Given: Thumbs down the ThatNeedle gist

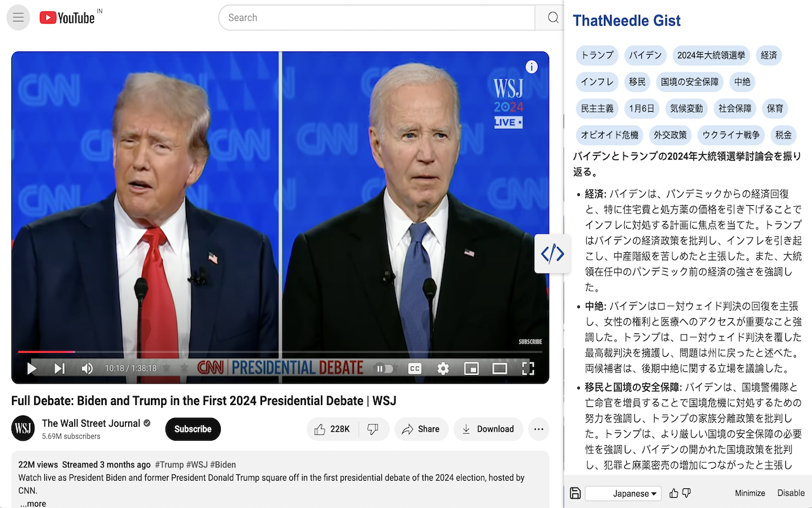Looking at the screenshot, I should tap(686, 493).
